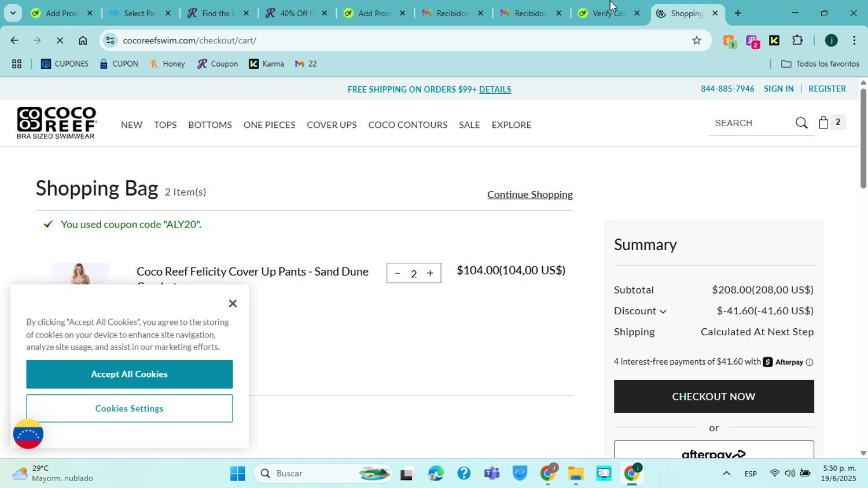The width and height of the screenshot is (868, 488).
Task: Click the Coco Reef logo
Action: point(57,123)
